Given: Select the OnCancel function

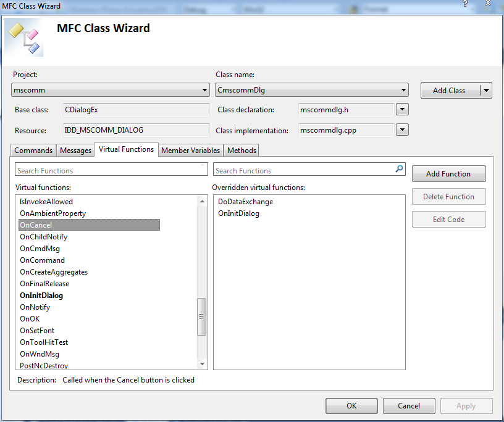Looking at the screenshot, I should [89, 225].
